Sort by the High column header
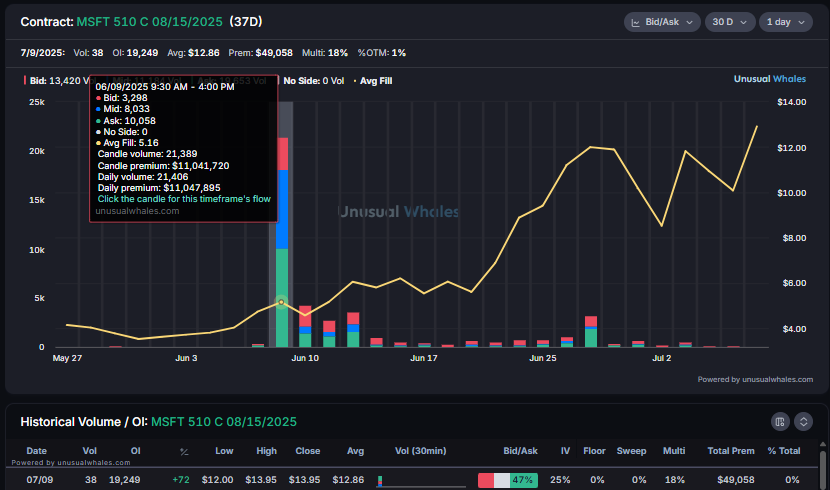This screenshot has width=830, height=490. [266, 451]
